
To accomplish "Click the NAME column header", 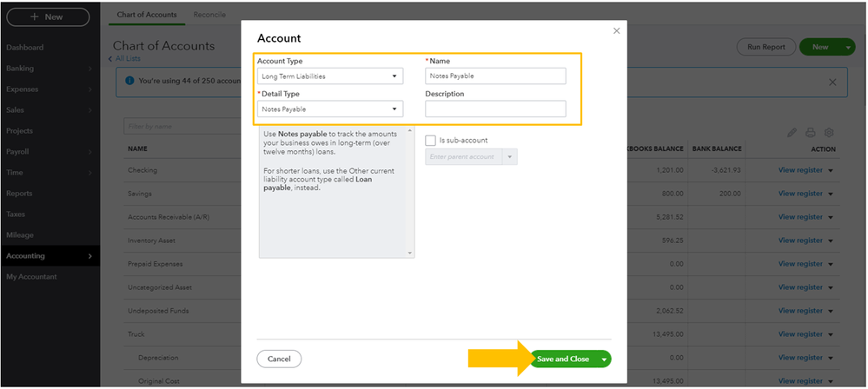I will pyautogui.click(x=136, y=149).
